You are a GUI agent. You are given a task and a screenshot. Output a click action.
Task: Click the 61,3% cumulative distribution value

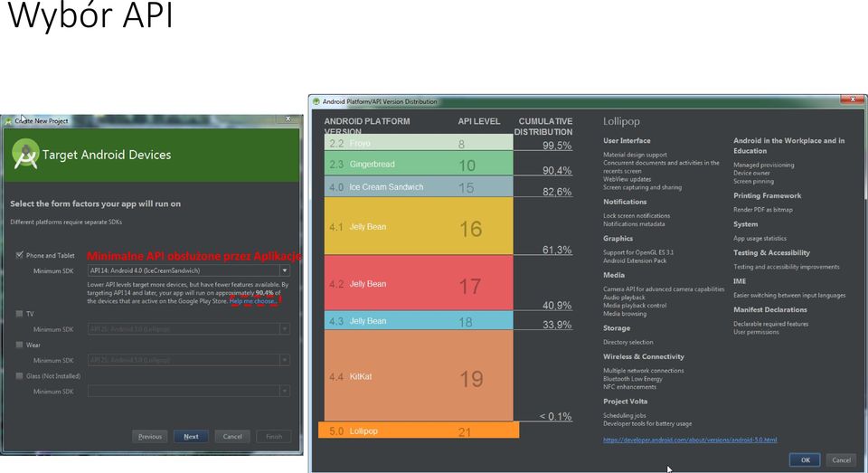(557, 250)
